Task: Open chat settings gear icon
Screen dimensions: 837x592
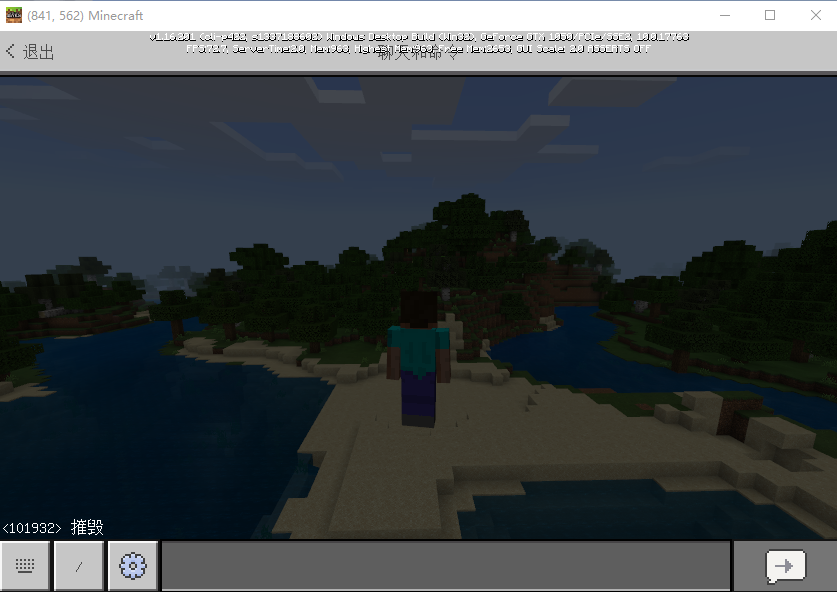Action: click(x=133, y=566)
